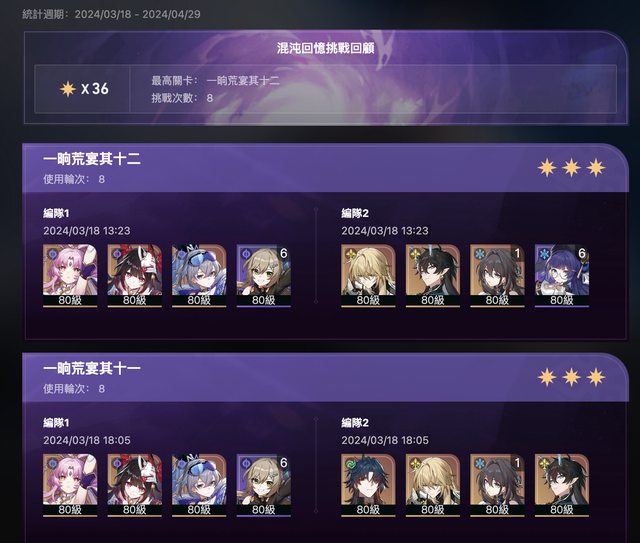Open the 一晌荒宴其十一 stage header

(92, 368)
